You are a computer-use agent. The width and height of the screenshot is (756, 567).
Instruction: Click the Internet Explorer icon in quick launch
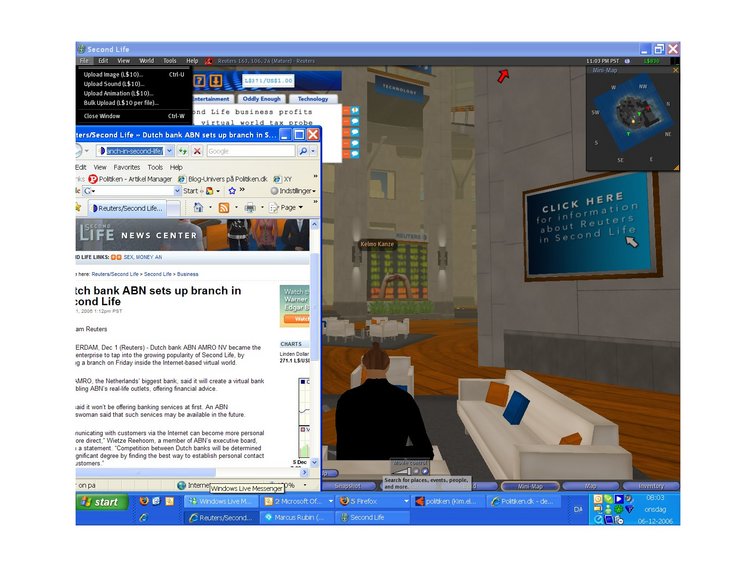[x=143, y=517]
